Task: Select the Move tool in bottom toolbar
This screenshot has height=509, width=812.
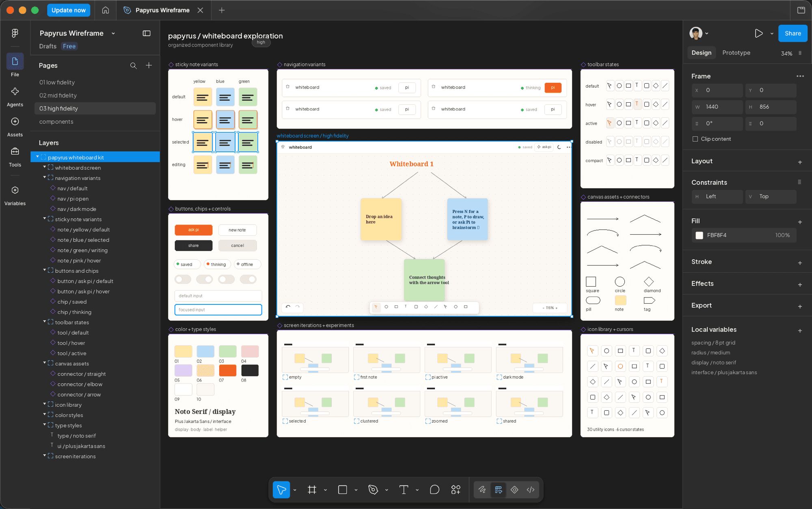Action: [281, 490]
